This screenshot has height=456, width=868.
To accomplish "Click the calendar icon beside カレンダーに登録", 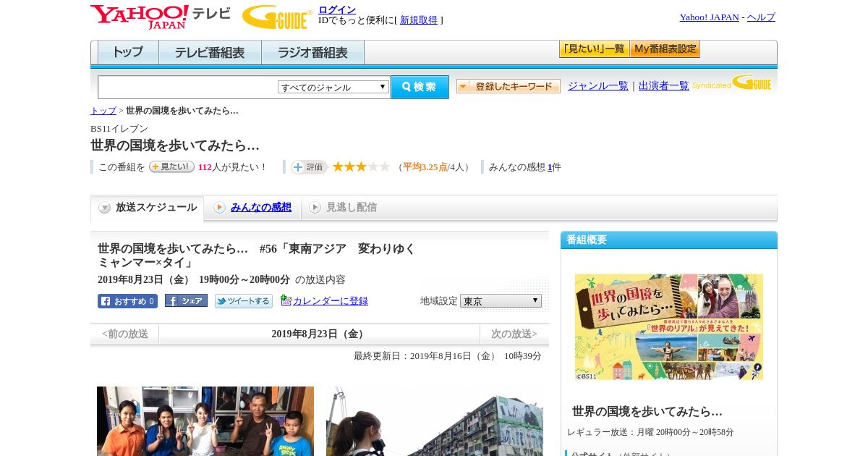I will click(x=286, y=300).
